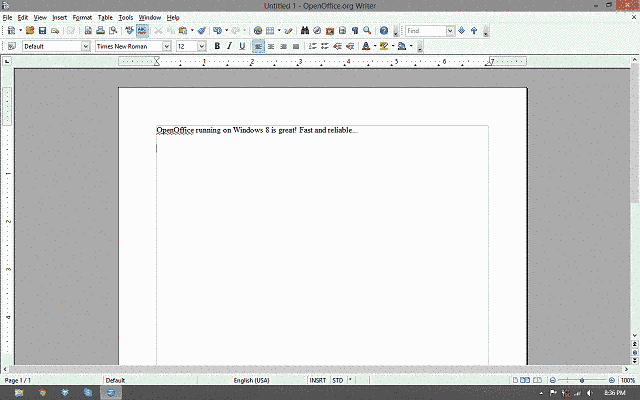
Task: Open the Table insert dropdown arrow
Action: coord(279,31)
